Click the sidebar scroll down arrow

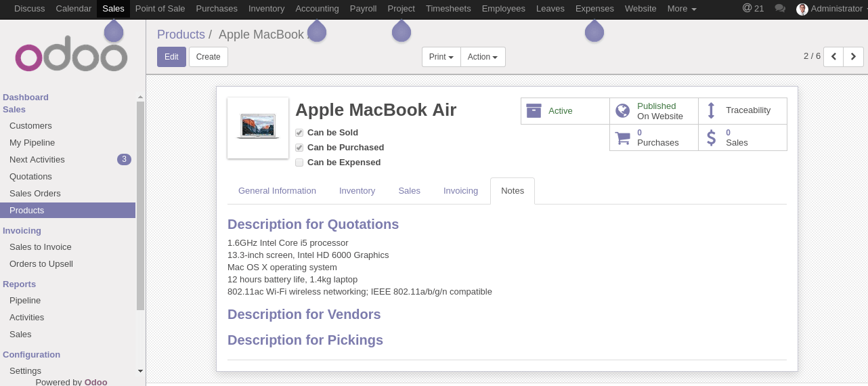click(140, 371)
